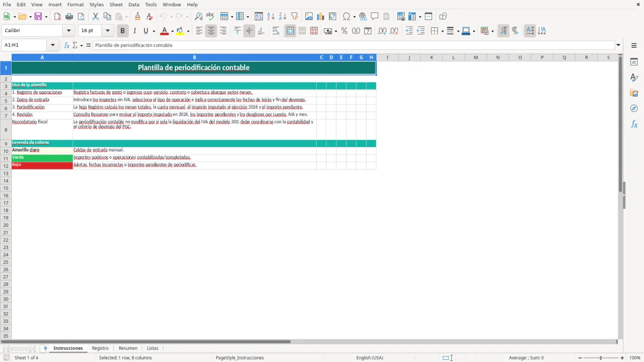Insert a comment
The width and height of the screenshot is (644, 362).
pyautogui.click(x=375, y=17)
